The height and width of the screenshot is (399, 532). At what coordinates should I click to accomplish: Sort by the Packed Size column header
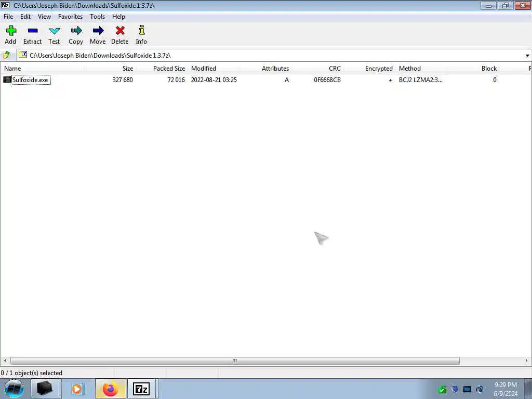click(162, 68)
